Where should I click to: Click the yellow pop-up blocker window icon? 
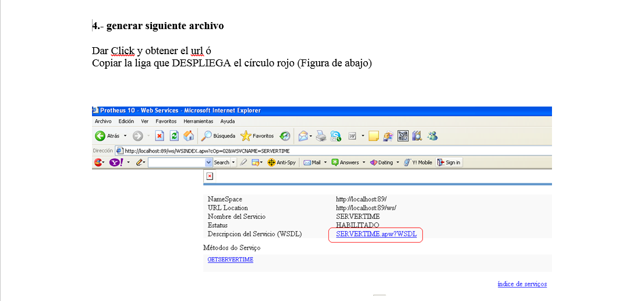pos(255,162)
